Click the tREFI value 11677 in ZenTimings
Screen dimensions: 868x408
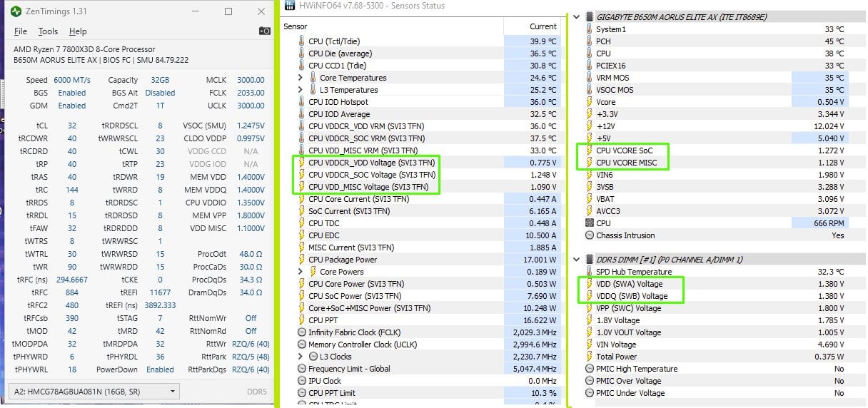(160, 292)
